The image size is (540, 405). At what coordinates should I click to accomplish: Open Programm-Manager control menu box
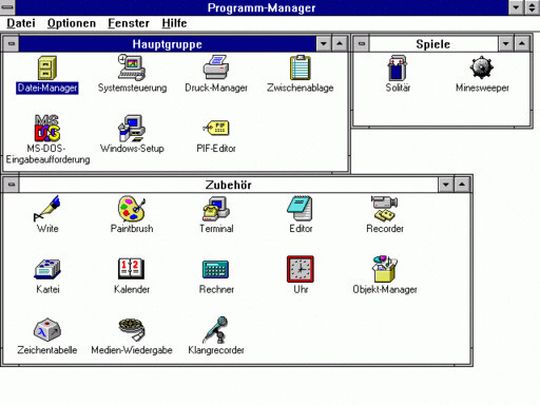(8, 7)
